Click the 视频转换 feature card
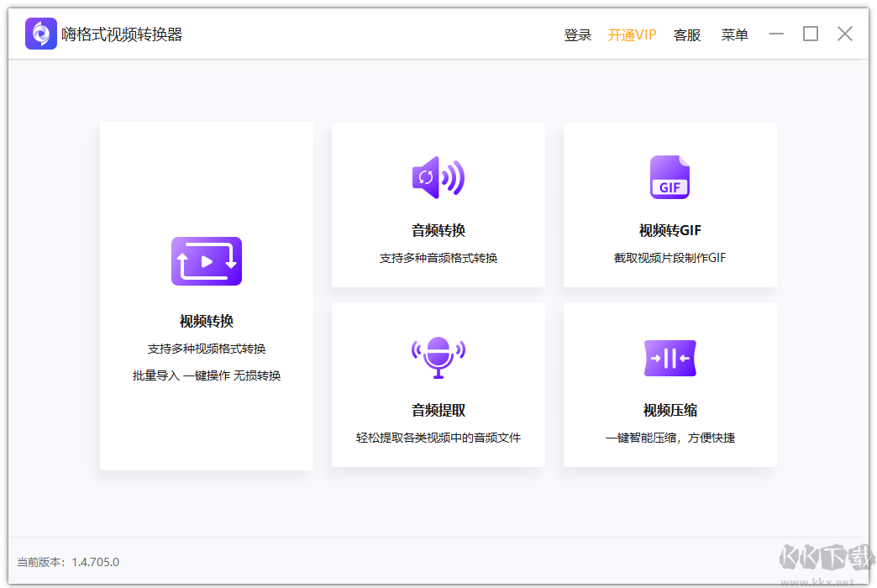Screen dimensions: 877x588 point(206,294)
